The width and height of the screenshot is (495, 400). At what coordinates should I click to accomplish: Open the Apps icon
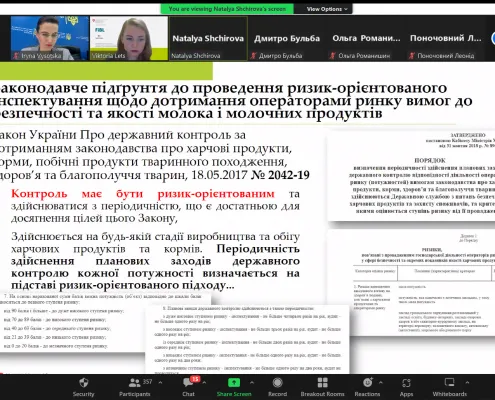(406, 383)
